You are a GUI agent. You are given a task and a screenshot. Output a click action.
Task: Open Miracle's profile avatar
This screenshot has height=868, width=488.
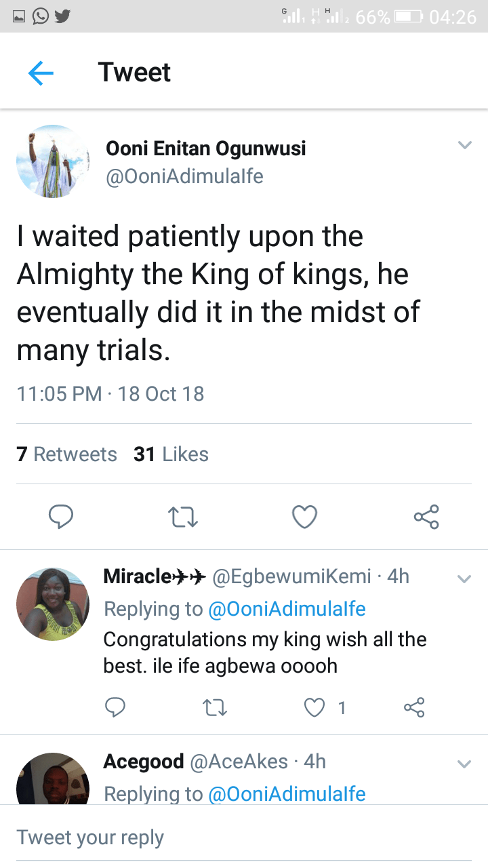pos(53,604)
